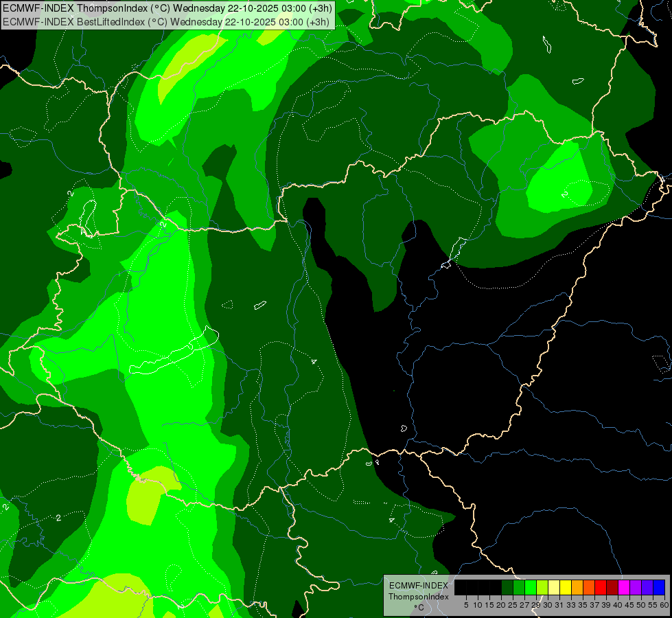Click the legend's ThompsonIndex label
The image size is (672, 618).
[419, 597]
